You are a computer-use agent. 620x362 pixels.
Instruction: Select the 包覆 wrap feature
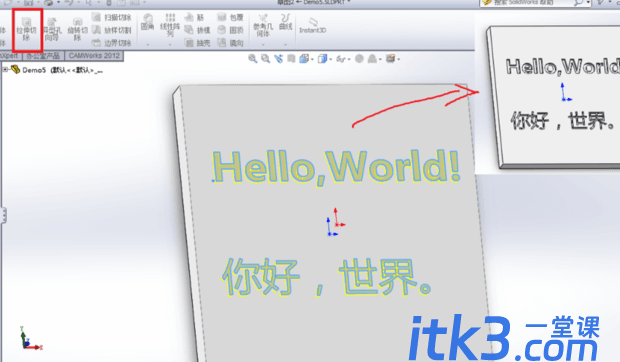pyautogui.click(x=230, y=17)
